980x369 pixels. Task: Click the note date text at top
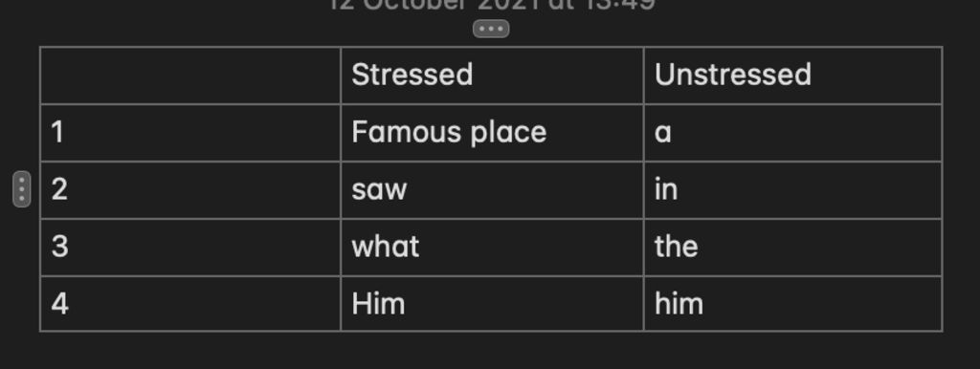click(492, 5)
